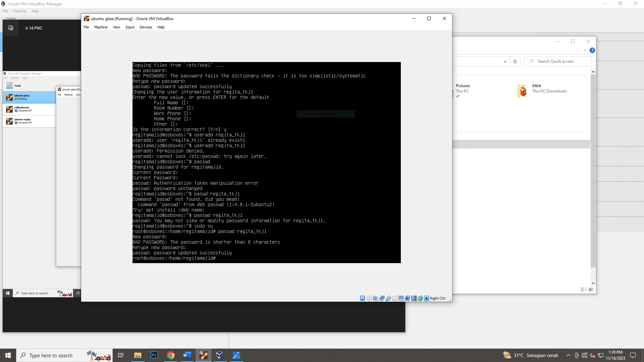644x362 pixels.
Task: Click the recording status icon
Action: pos(408,298)
